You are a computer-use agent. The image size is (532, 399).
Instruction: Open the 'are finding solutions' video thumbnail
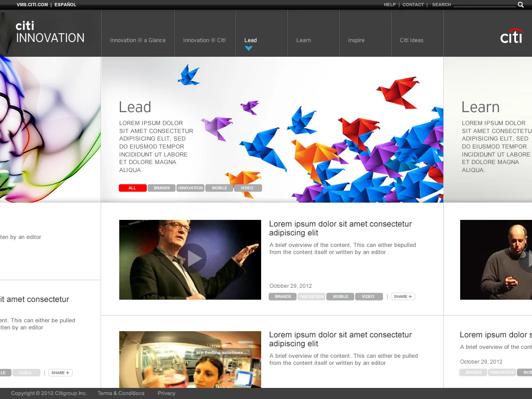click(190, 360)
